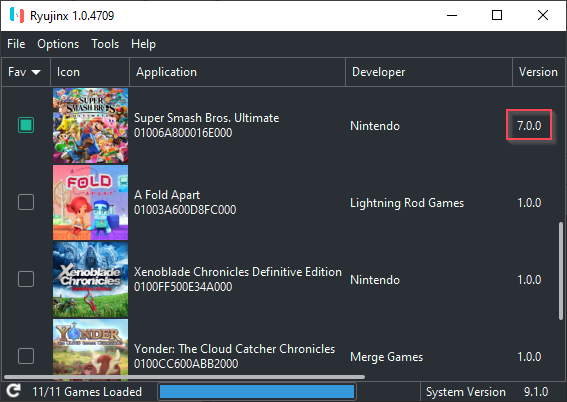The width and height of the screenshot is (567, 402).
Task: Click the A Fold Apart title text
Action: (x=167, y=195)
